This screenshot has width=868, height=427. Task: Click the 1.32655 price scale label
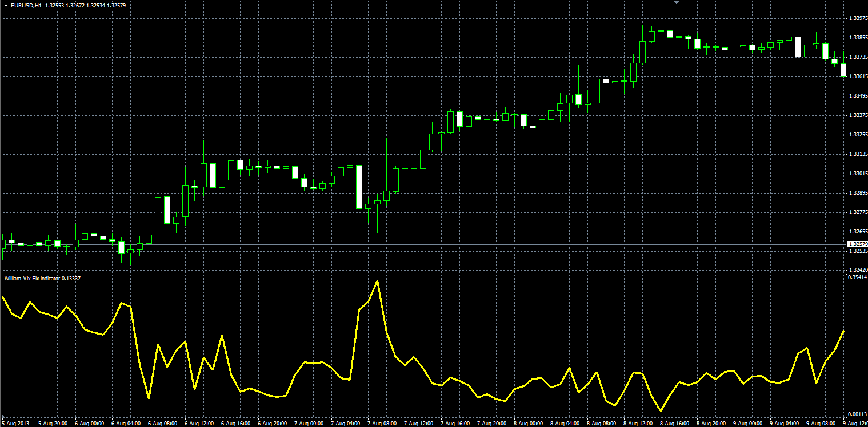click(857, 232)
